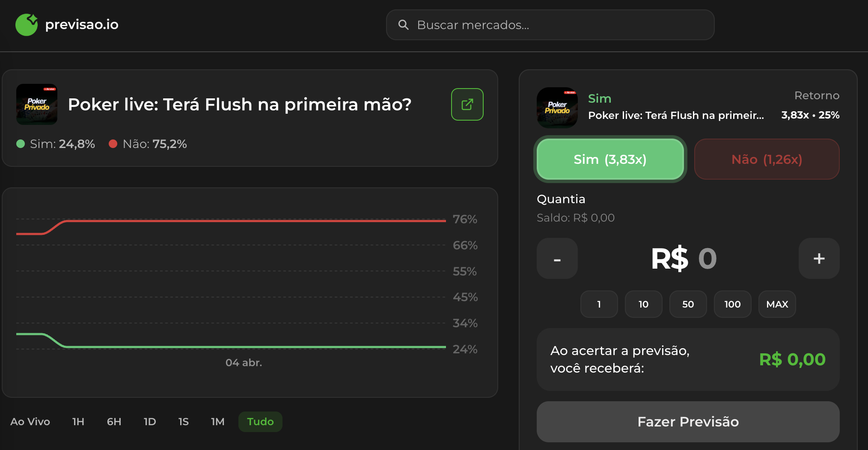
Task: Switch chart range to Ao Vivo
Action: click(30, 422)
